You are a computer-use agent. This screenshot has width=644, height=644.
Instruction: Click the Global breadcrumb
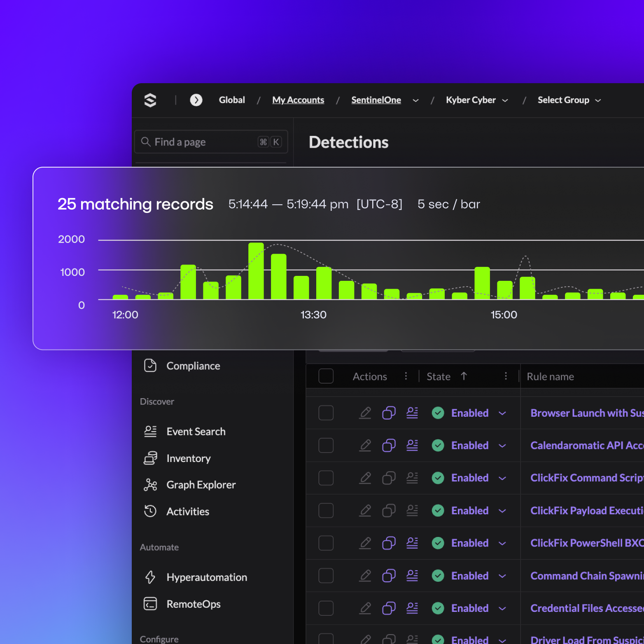point(232,100)
